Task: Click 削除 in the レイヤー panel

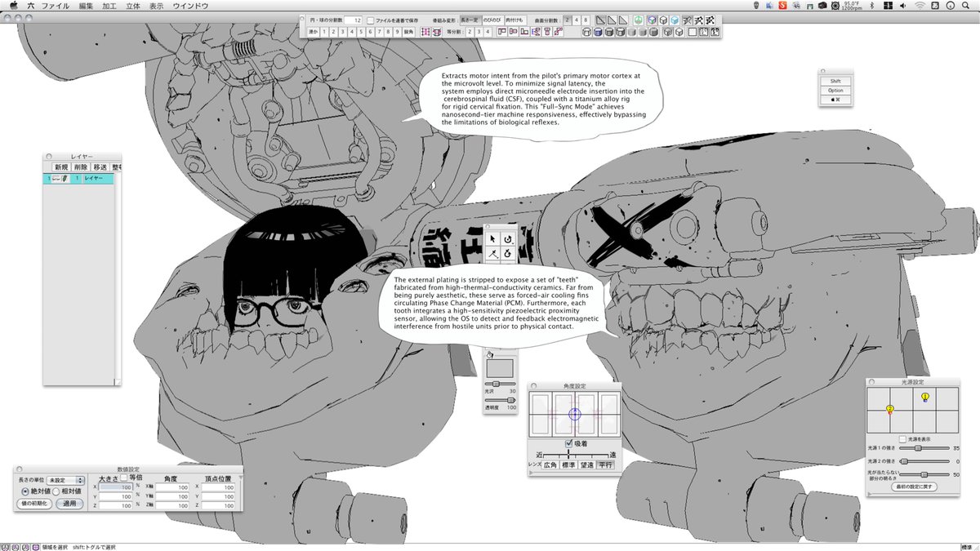Action: tap(81, 167)
